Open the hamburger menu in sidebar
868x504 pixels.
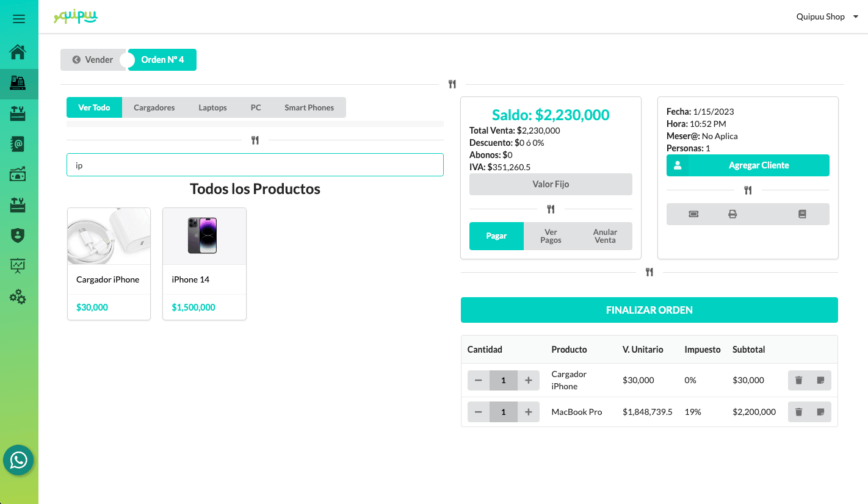[x=19, y=19]
